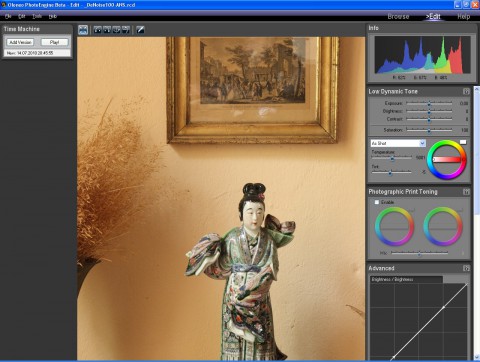
Task: Tick the Enable checkbox for print toning
Action: [377, 202]
